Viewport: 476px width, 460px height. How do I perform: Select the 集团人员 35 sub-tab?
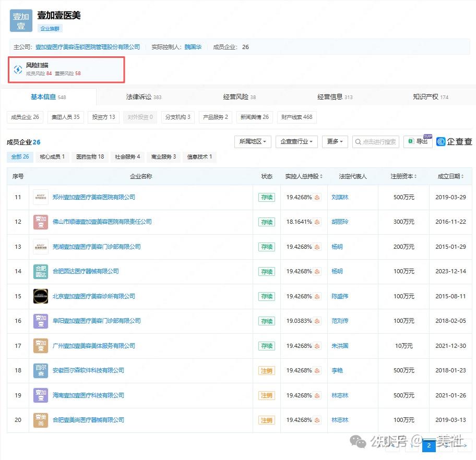tap(66, 117)
